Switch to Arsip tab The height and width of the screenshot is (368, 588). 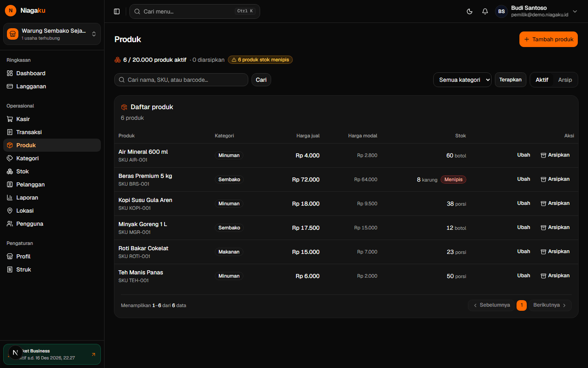565,80
